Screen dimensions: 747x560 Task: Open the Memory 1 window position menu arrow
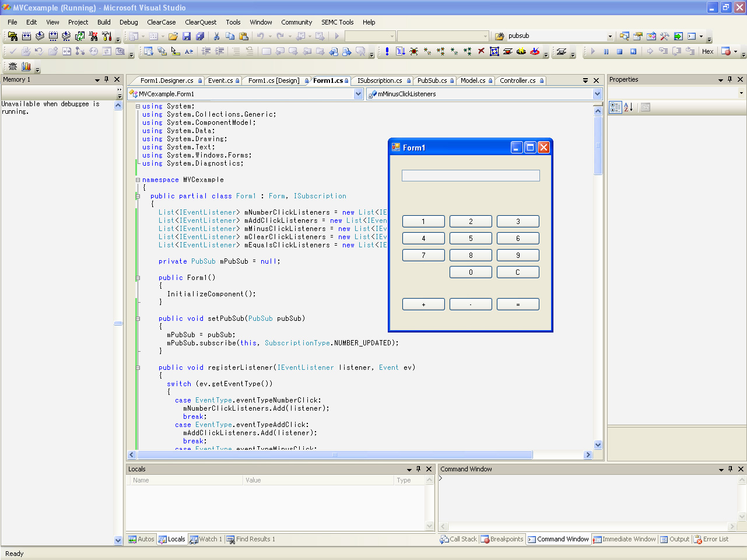(x=97, y=80)
